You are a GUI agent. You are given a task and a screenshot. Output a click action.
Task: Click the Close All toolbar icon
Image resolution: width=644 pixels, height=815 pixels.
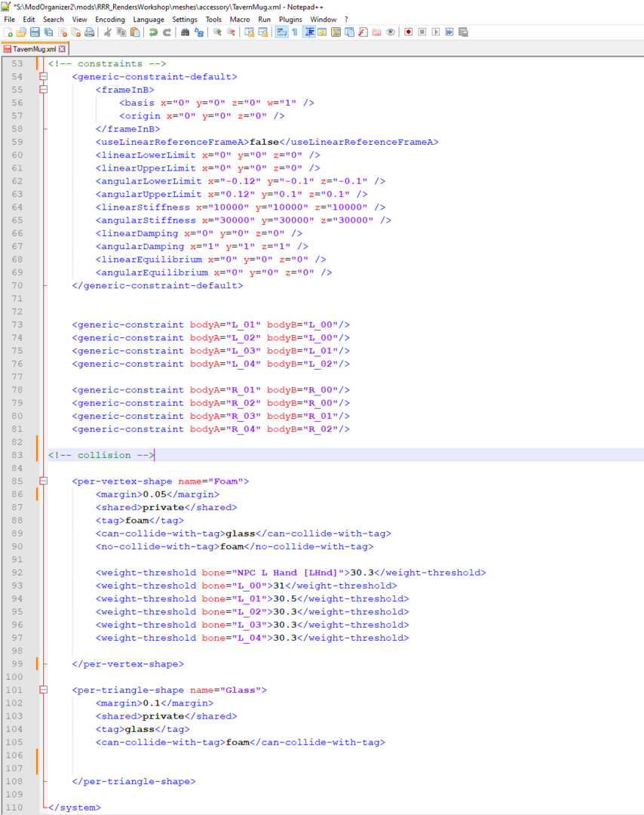(76, 32)
